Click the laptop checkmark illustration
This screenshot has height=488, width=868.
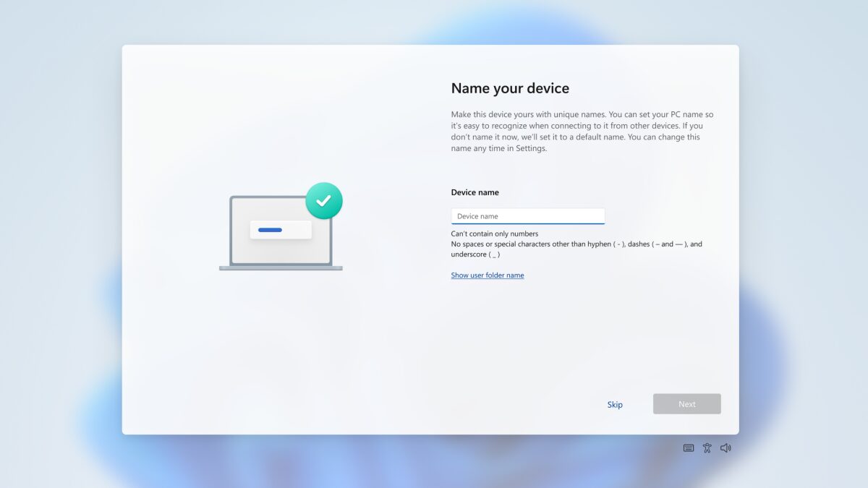[281, 226]
